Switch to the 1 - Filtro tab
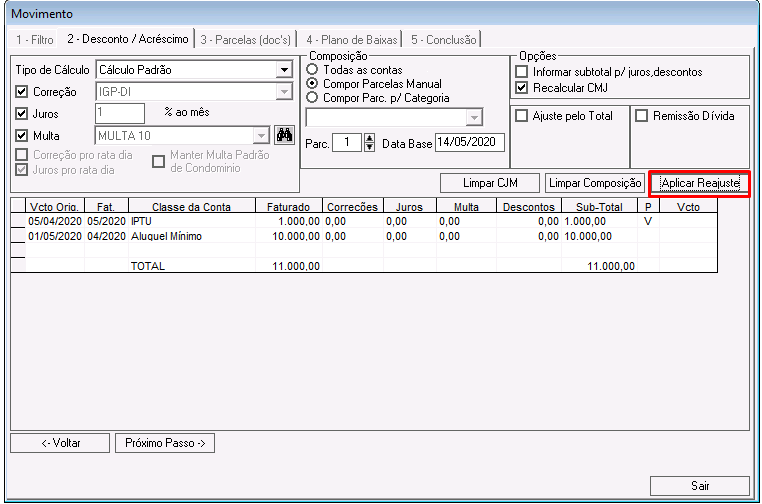762x504 pixels. click(x=35, y=40)
